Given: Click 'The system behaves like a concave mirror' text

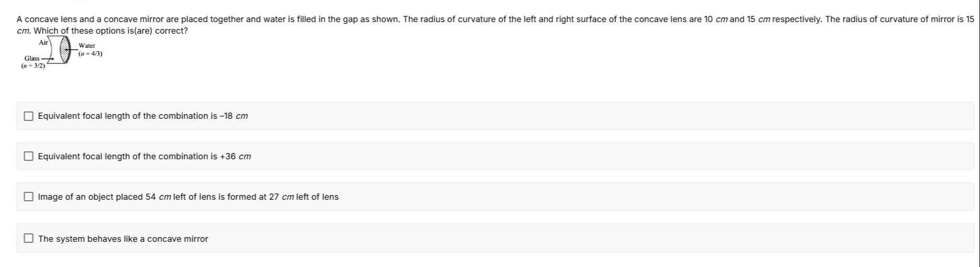Looking at the screenshot, I should click(x=123, y=239).
